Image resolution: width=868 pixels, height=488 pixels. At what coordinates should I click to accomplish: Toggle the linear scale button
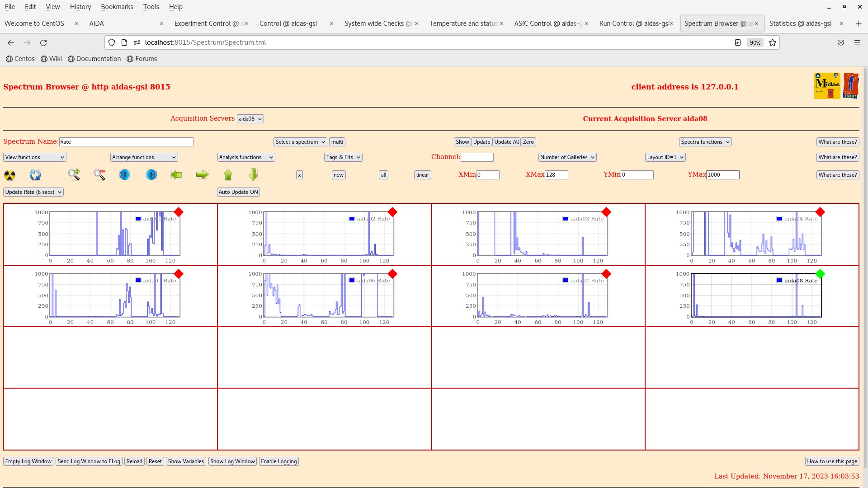point(422,175)
